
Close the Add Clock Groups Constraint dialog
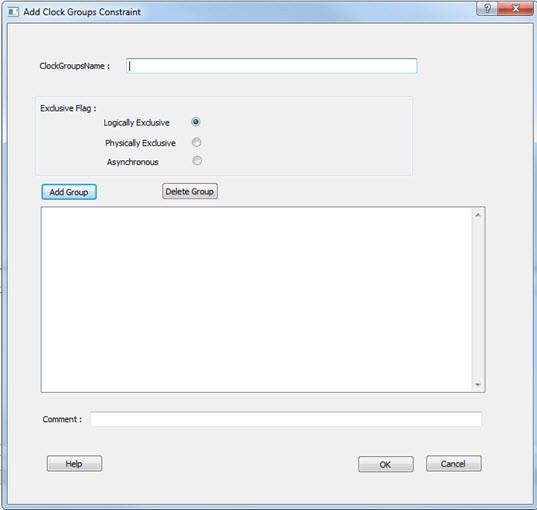(515, 8)
